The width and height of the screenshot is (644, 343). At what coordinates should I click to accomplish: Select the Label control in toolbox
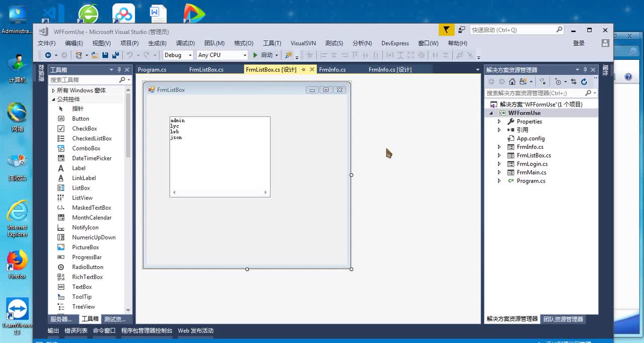click(78, 168)
